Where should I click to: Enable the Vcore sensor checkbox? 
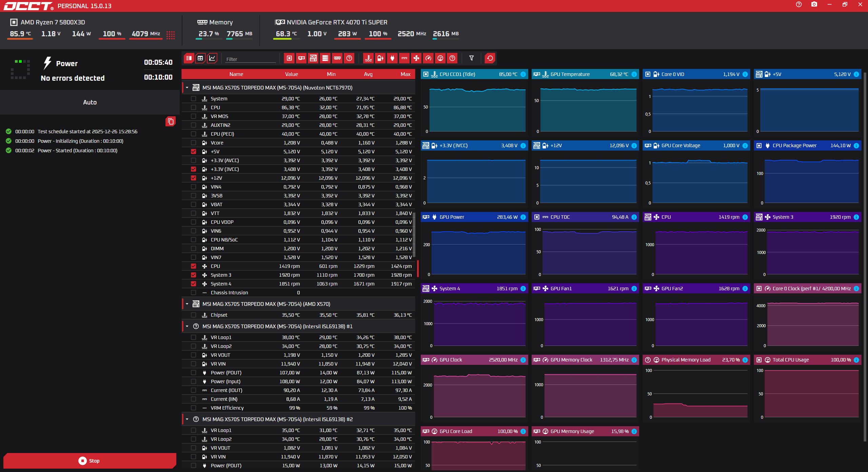tap(193, 143)
